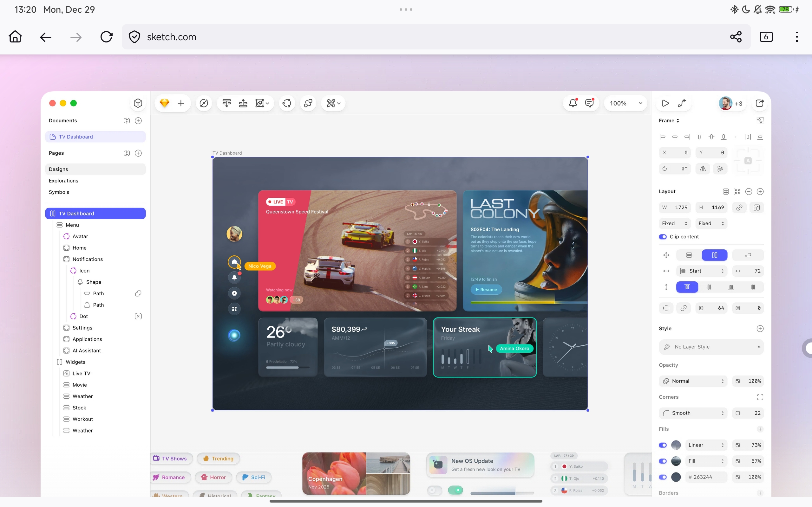The width and height of the screenshot is (812, 507).
Task: Click the flip horizontal icon in Frame panel
Action: (x=703, y=169)
